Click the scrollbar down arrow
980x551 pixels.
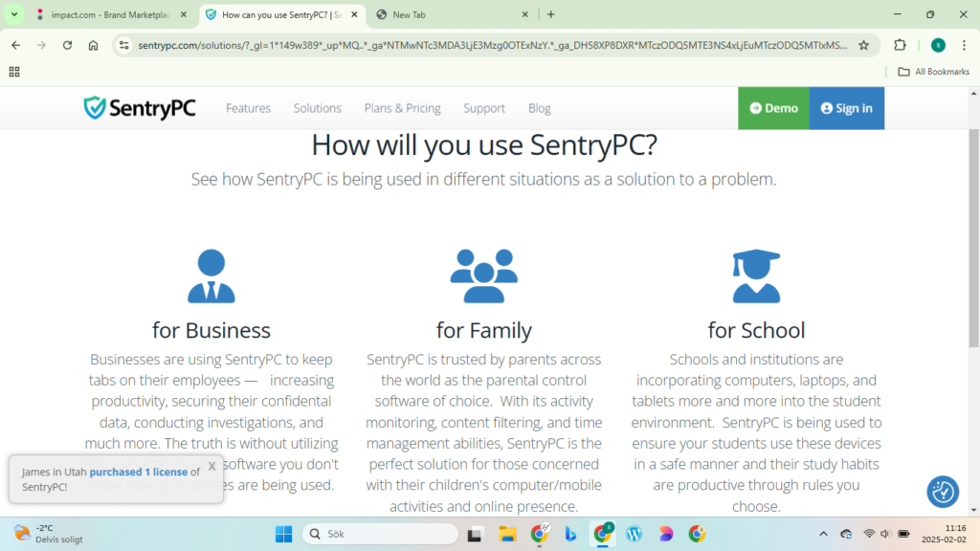coord(973,511)
